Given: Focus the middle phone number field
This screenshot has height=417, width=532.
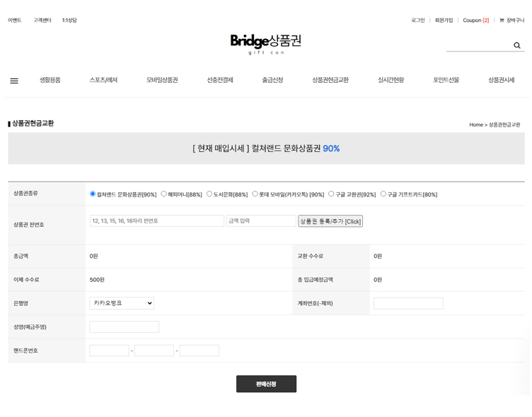Looking at the screenshot, I should coord(154,351).
